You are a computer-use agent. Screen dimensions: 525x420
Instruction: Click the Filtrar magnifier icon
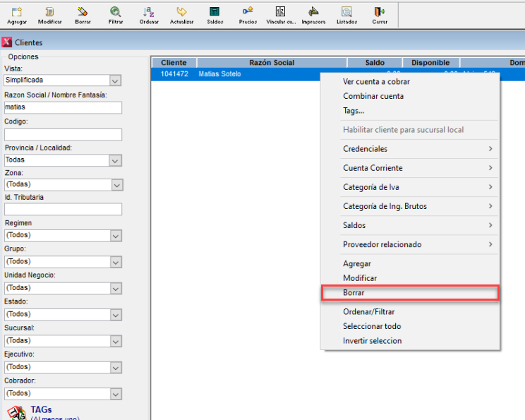pyautogui.click(x=115, y=12)
